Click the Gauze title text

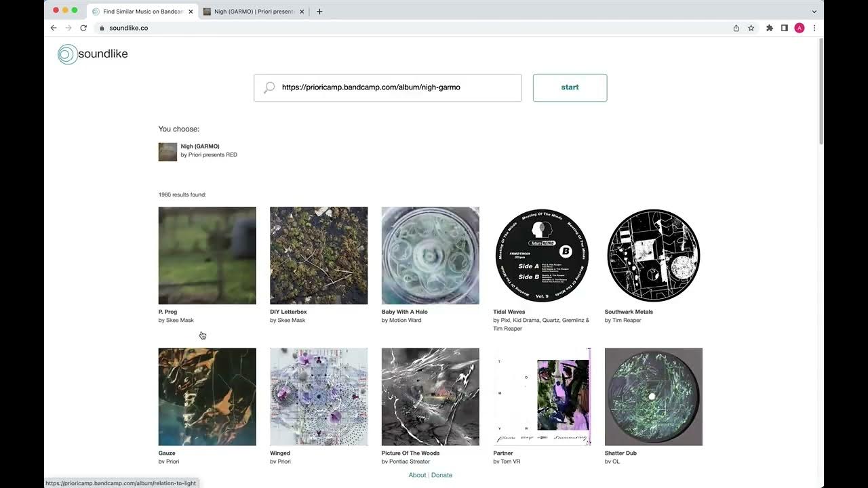pos(167,453)
